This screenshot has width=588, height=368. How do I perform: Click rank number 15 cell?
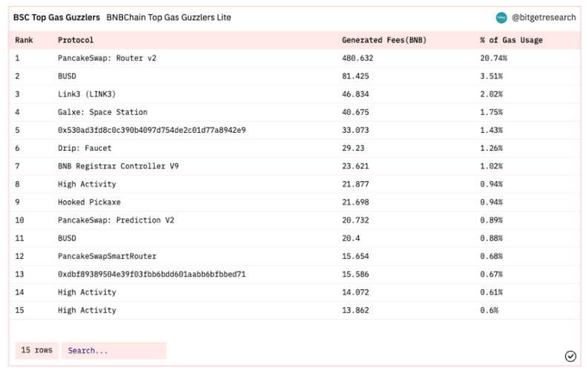tap(19, 310)
